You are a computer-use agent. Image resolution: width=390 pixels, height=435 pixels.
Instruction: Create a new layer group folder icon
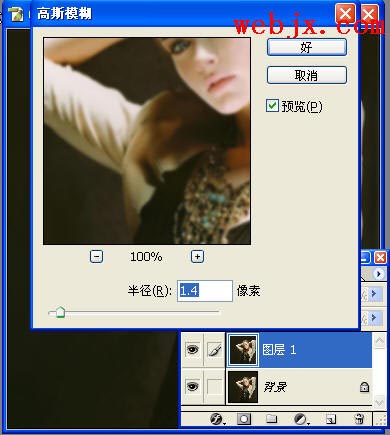click(271, 419)
